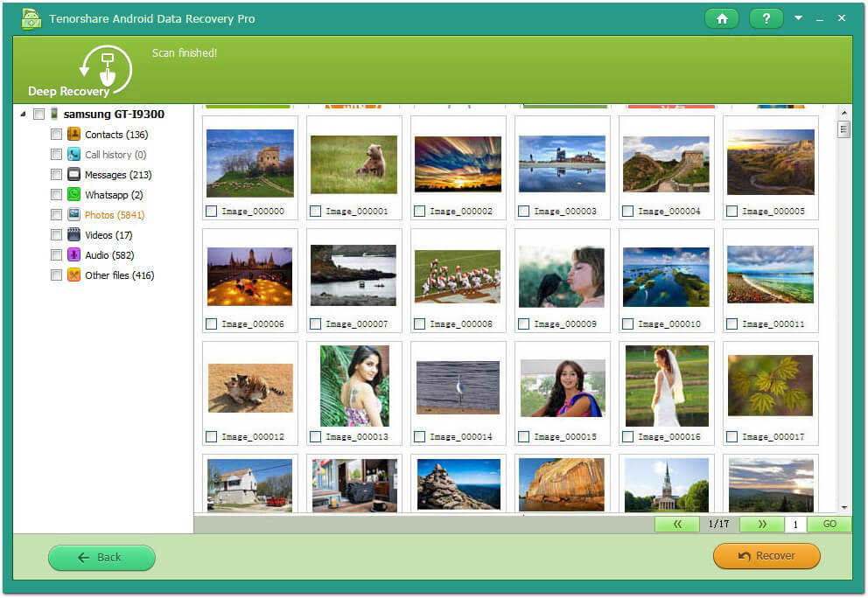Go to the next page with » button
The height and width of the screenshot is (598, 868).
coord(762,525)
